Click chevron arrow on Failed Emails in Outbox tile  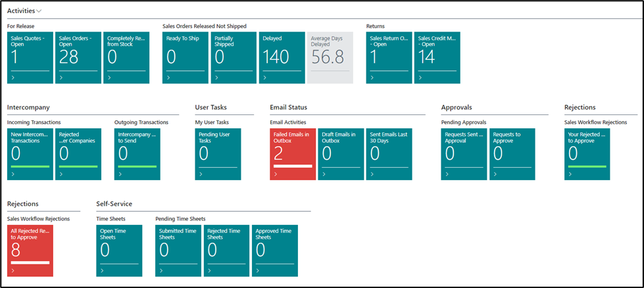[276, 174]
